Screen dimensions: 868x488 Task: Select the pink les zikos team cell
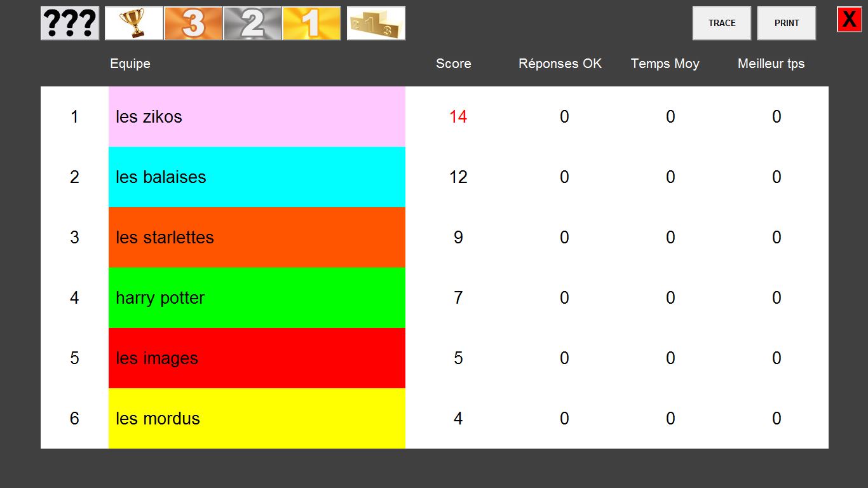257,117
